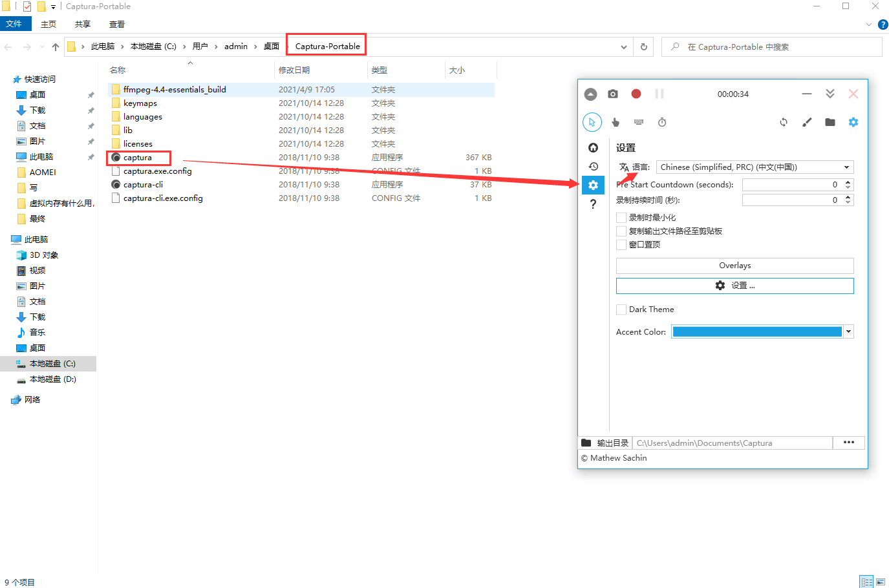Open the address bar history dropdown chevron
889x588 pixels.
[x=623, y=47]
